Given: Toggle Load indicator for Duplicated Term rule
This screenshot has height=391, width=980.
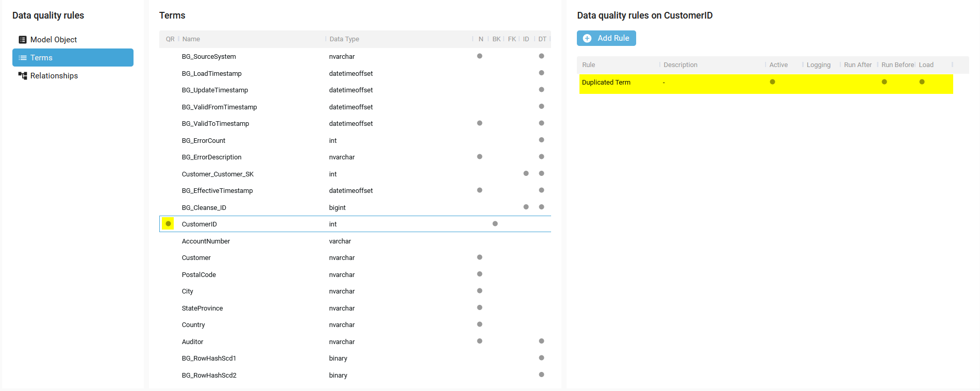Looking at the screenshot, I should coord(922,82).
